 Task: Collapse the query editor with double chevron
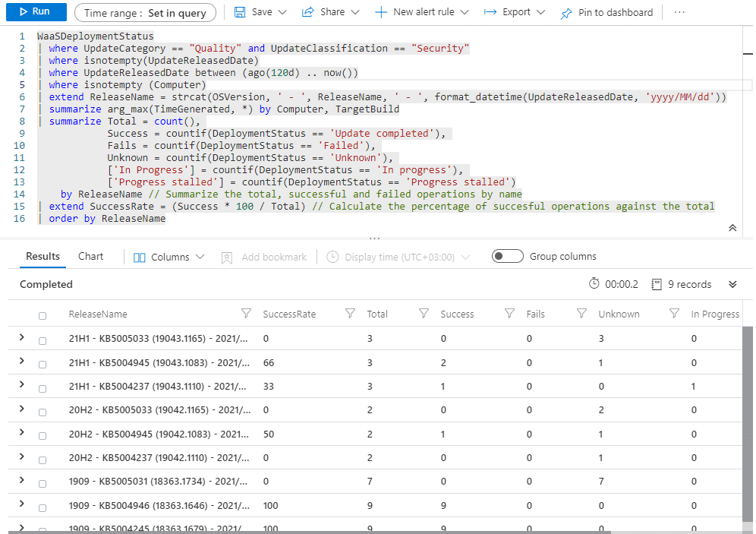click(732, 228)
